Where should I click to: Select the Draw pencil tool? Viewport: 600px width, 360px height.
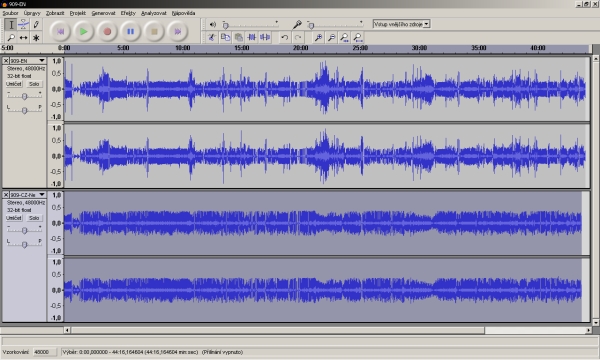[36, 24]
